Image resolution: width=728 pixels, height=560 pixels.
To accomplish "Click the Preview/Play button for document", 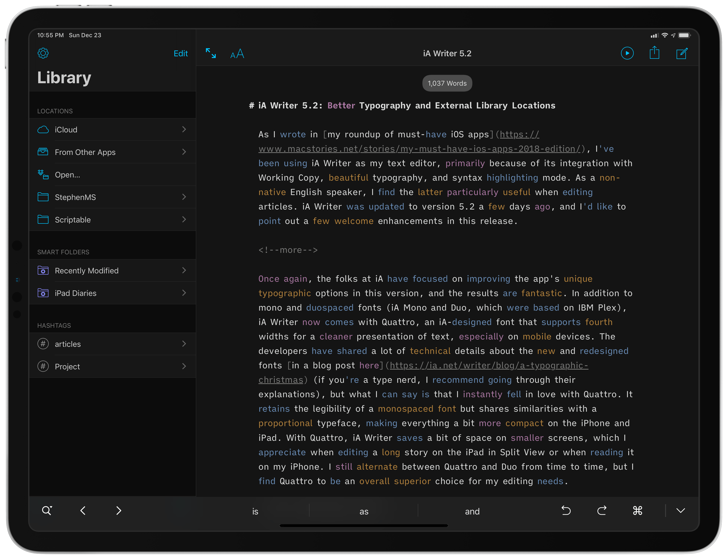I will [627, 54].
